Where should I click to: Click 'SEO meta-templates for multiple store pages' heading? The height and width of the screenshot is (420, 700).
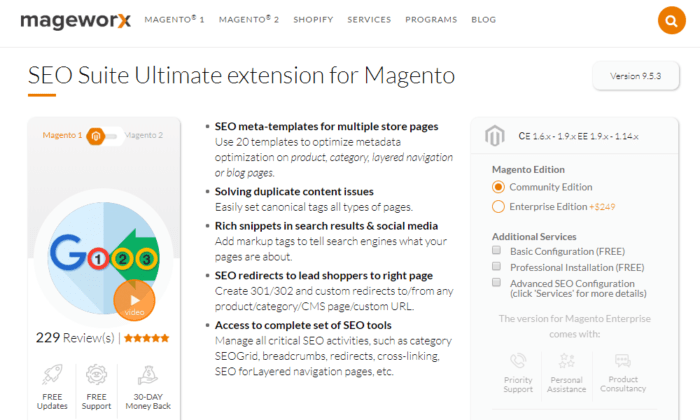[326, 127]
